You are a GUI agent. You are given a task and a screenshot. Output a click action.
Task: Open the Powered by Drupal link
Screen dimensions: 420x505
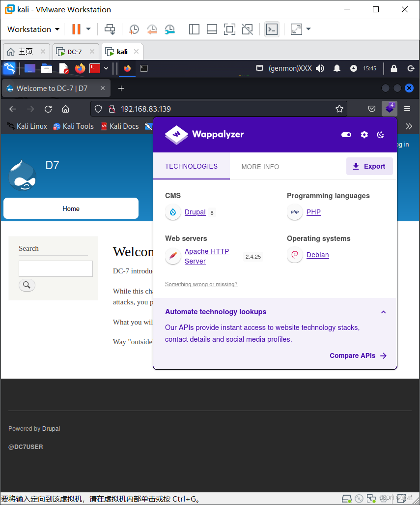click(x=51, y=429)
